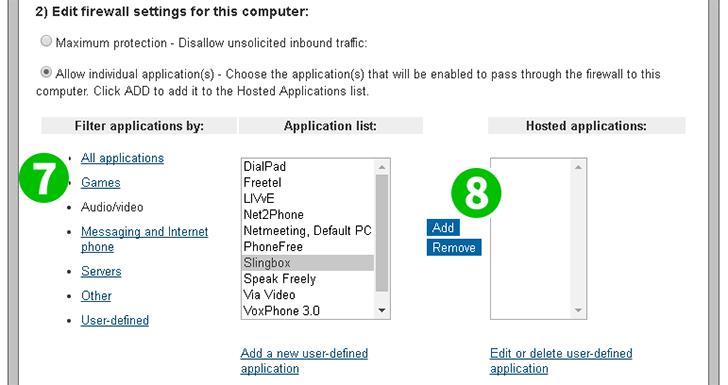Viewport: 728px width, 385px height.
Task: Filter by Games category
Action: (100, 183)
